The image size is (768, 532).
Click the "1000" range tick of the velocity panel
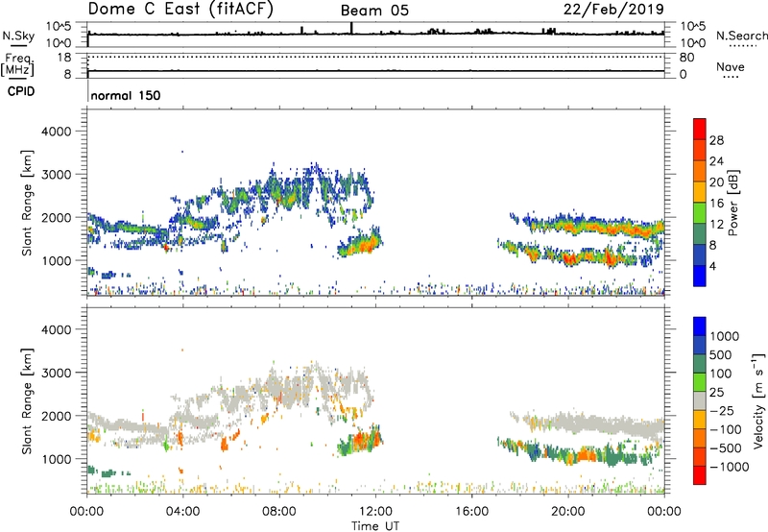[x=57, y=459]
